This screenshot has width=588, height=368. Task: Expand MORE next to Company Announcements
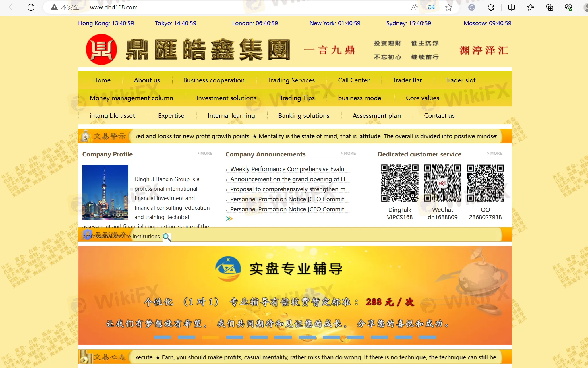(348, 153)
